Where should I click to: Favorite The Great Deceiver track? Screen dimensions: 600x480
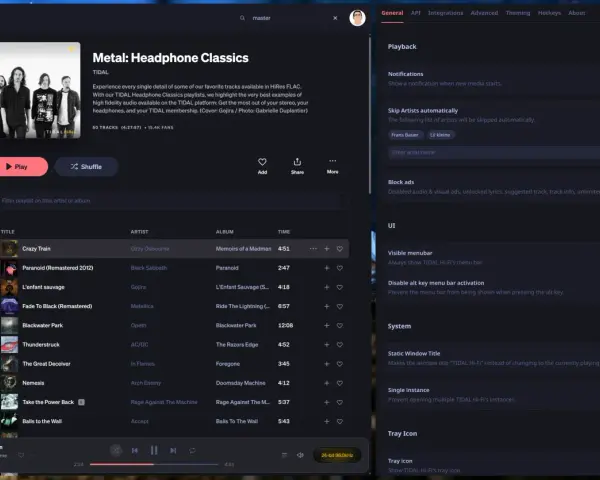[x=340, y=364]
